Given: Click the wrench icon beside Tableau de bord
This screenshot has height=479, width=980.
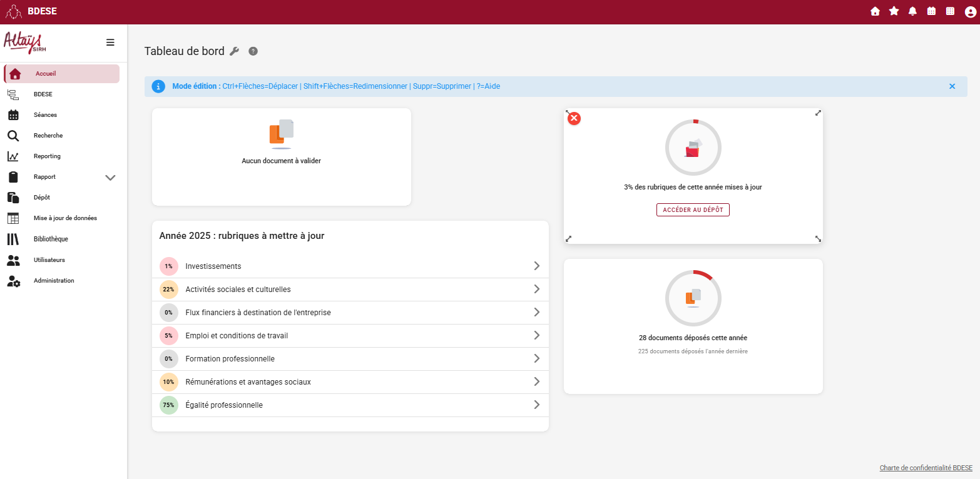Looking at the screenshot, I should 235,51.
